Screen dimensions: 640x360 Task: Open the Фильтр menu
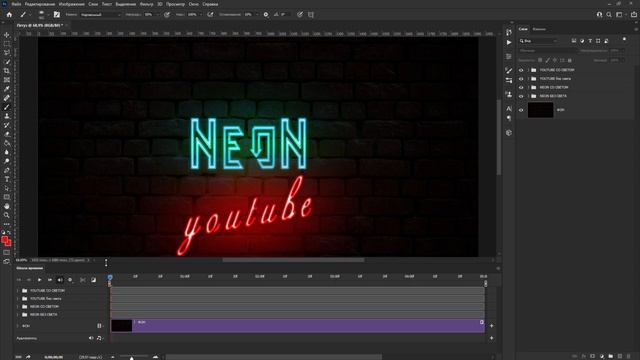(147, 4)
